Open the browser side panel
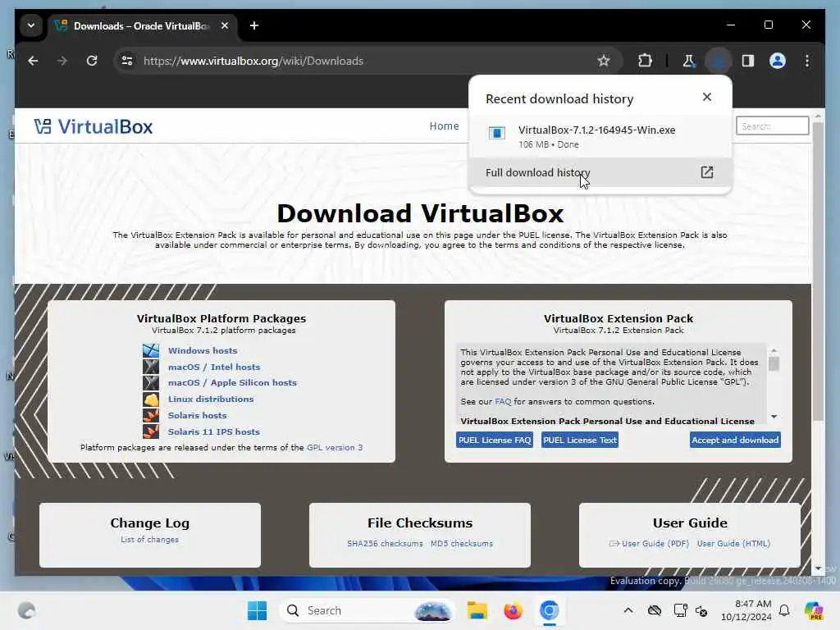This screenshot has height=630, width=840. [x=748, y=61]
